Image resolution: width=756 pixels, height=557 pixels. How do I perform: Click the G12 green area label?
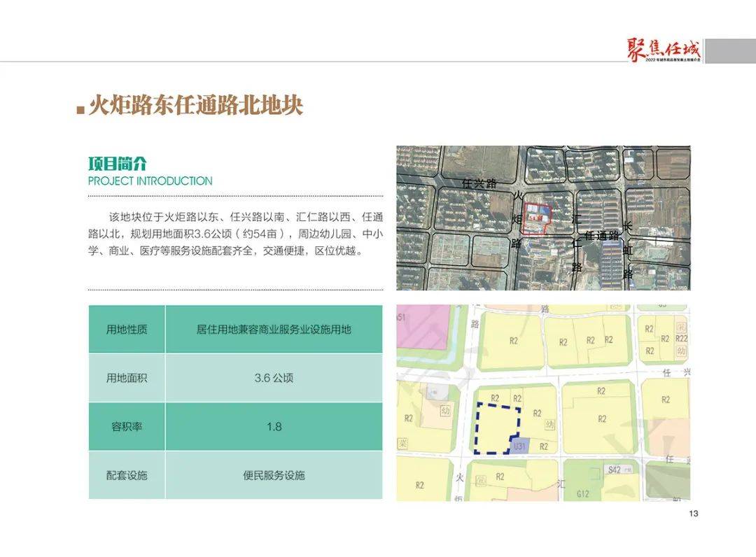point(583,494)
